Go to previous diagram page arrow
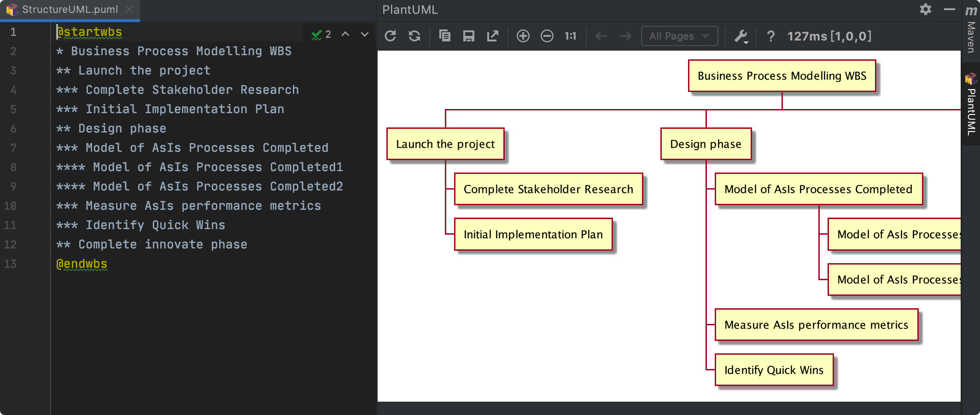980x415 pixels. click(601, 36)
